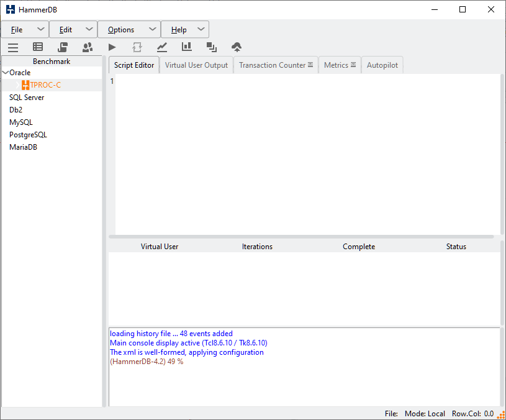Click the line chart transaction counter icon
The height and width of the screenshot is (420, 506).
(x=161, y=47)
